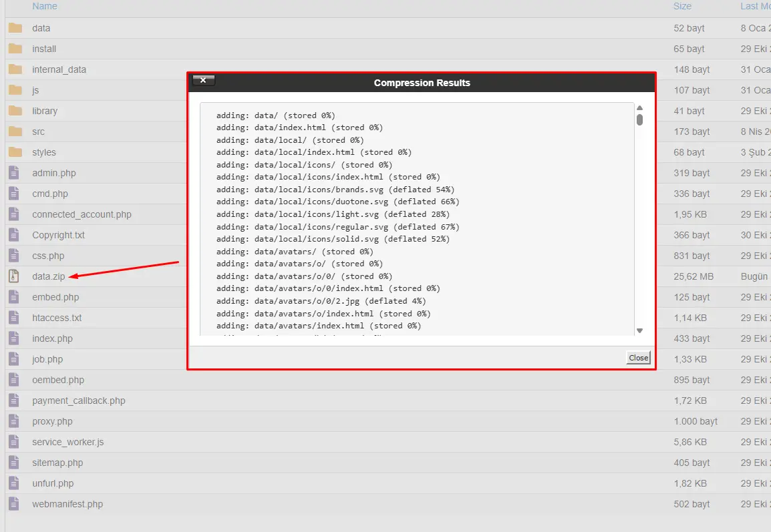This screenshot has width=771, height=532.
Task: Select the data.zip file name
Action: pyautogui.click(x=49, y=276)
